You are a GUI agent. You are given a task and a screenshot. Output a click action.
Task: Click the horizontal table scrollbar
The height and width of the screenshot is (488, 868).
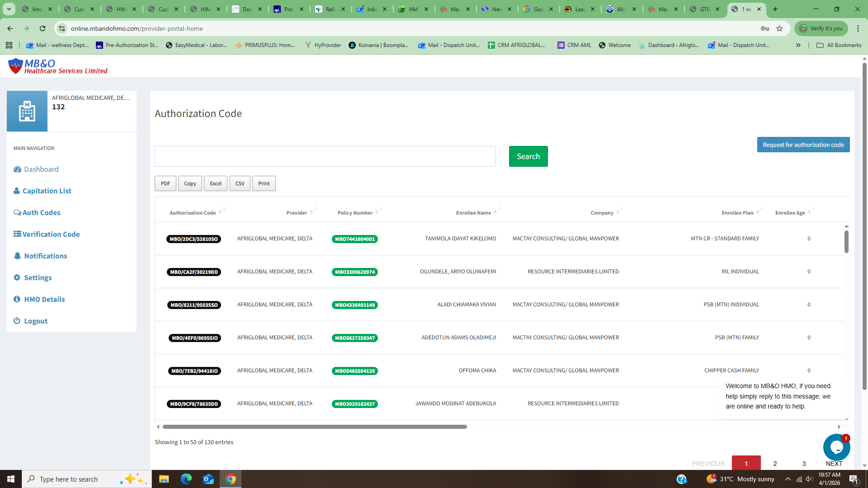314,427
